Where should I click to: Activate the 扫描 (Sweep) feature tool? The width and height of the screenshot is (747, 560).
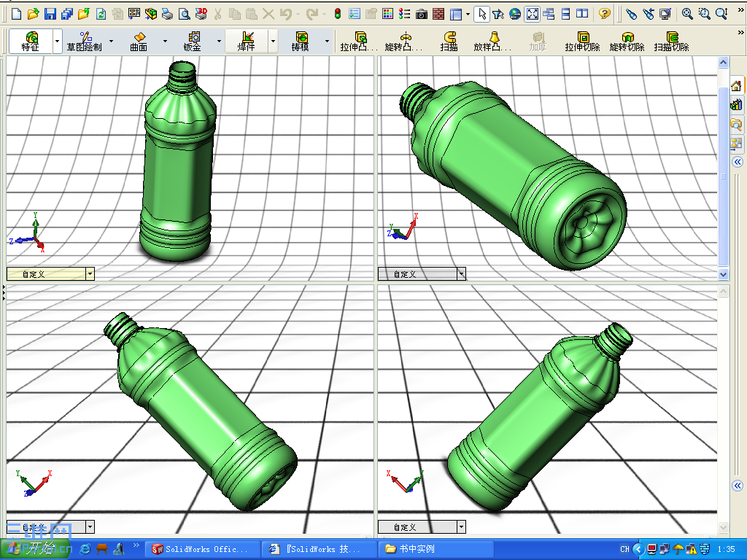[x=449, y=42]
